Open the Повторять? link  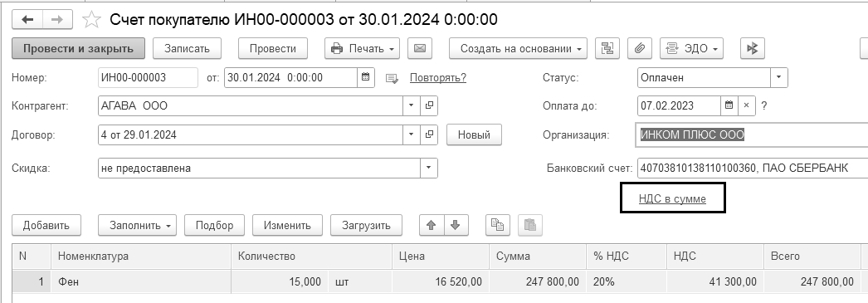pyautogui.click(x=438, y=77)
